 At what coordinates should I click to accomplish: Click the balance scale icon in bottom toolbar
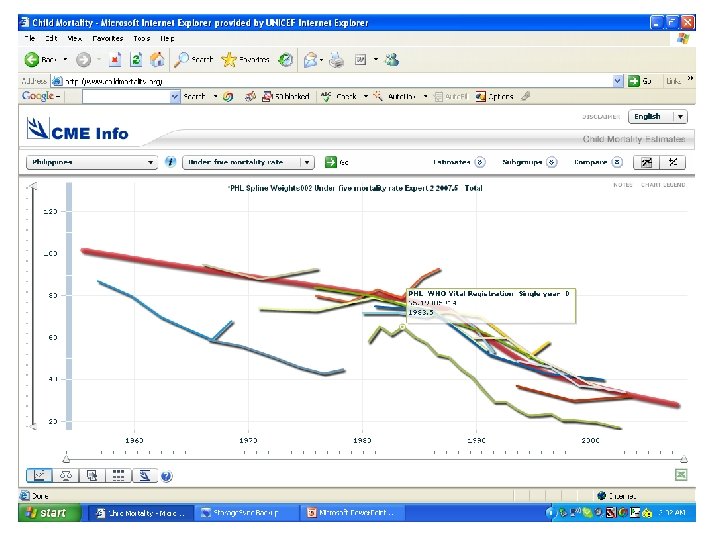pyautogui.click(x=66, y=476)
